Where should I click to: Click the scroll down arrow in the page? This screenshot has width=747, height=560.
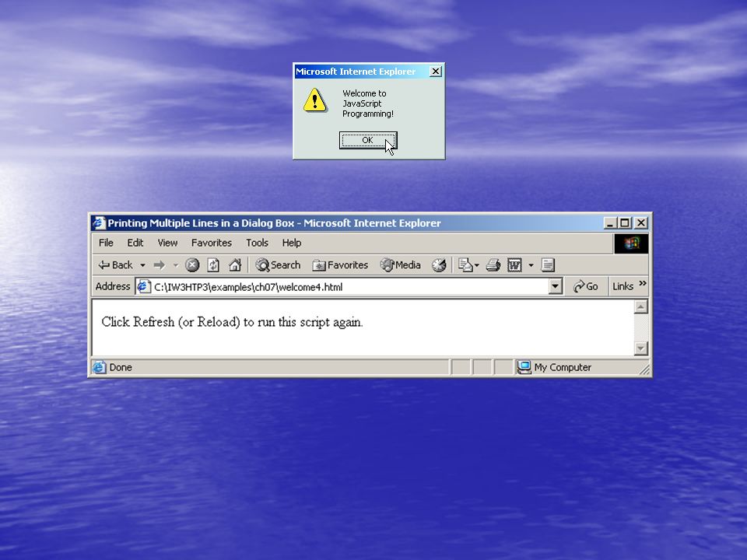click(640, 348)
